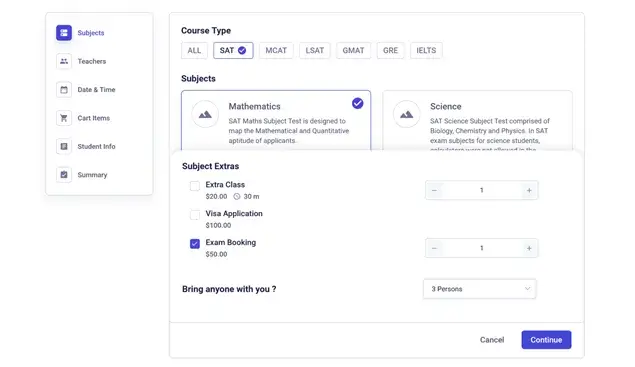Go to Summary step label
The width and height of the screenshot is (635, 367).
pyautogui.click(x=92, y=175)
